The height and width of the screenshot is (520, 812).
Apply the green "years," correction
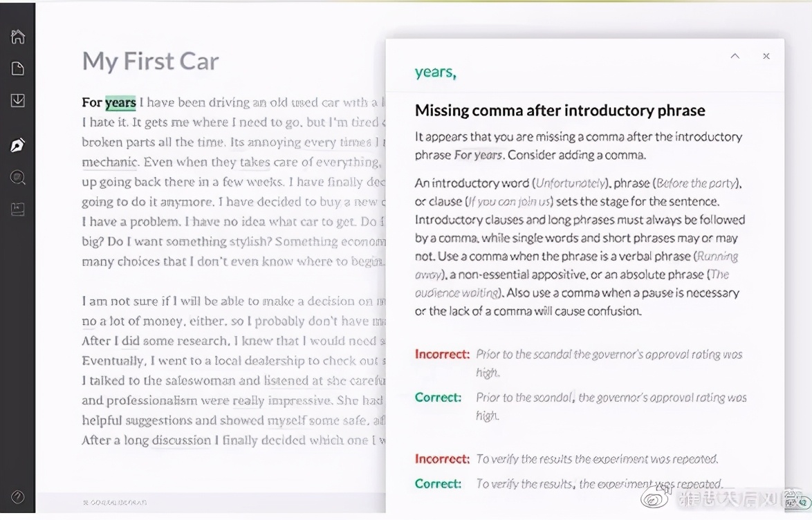tap(436, 73)
